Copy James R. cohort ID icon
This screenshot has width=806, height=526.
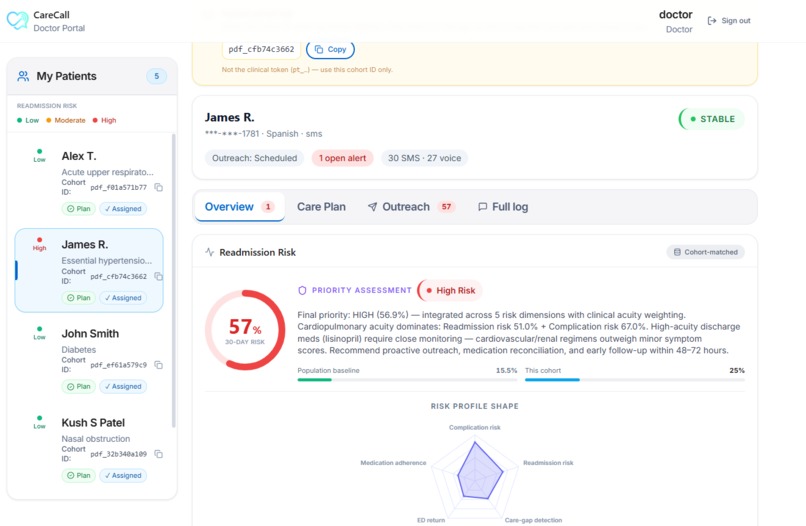coord(159,276)
